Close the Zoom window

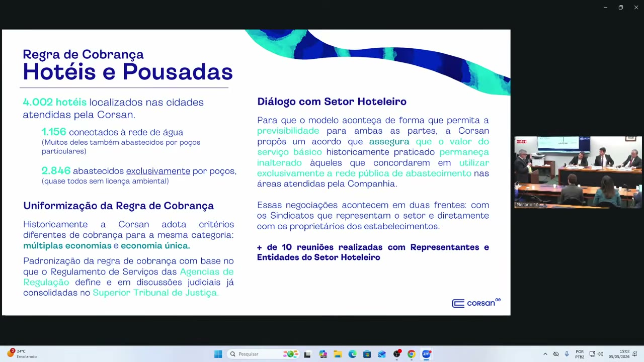(636, 8)
